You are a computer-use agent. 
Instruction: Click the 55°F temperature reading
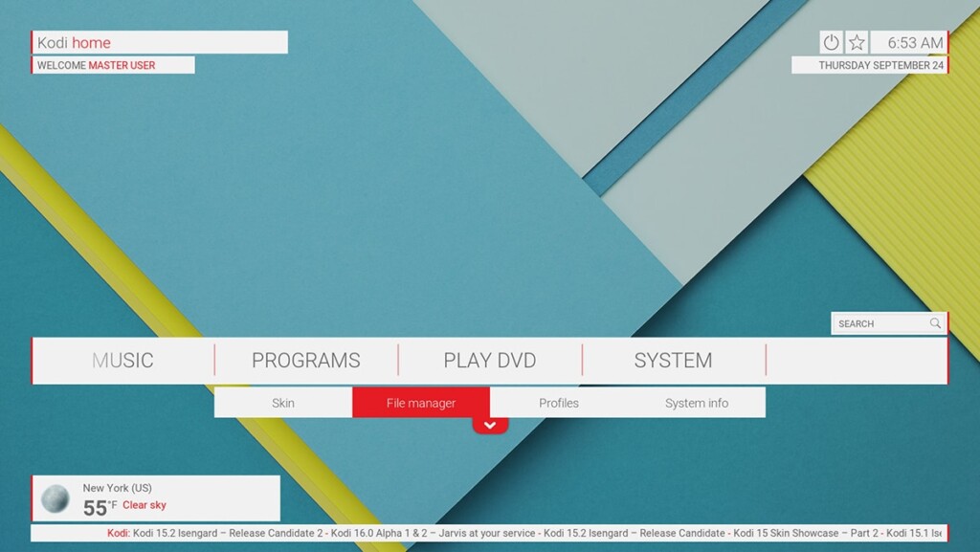pyautogui.click(x=100, y=508)
